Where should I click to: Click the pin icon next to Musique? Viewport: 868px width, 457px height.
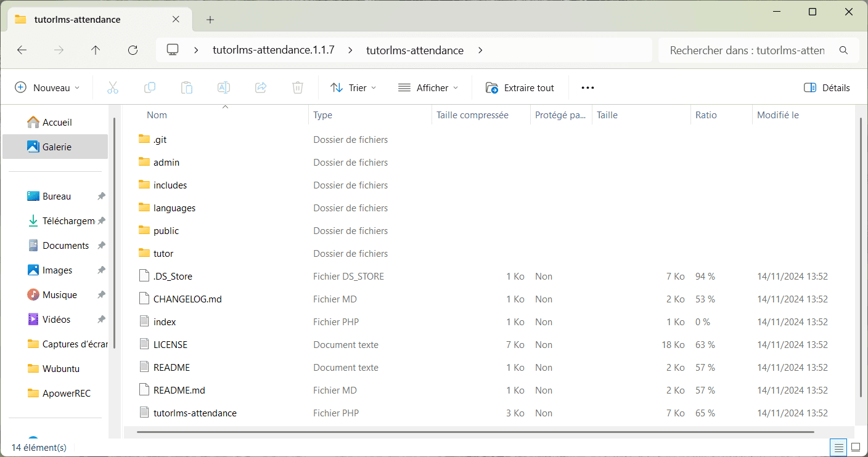click(x=101, y=295)
